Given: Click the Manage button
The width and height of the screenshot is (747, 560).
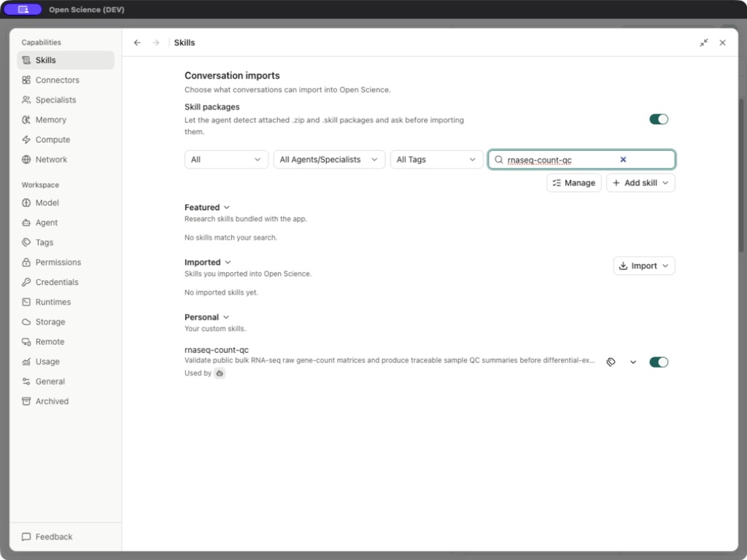Looking at the screenshot, I should pos(574,183).
